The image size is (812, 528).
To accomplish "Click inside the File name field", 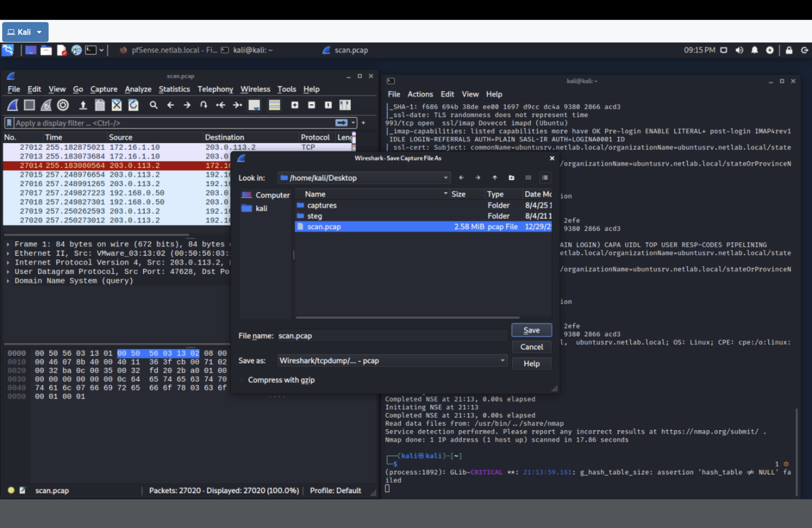I will 375,336.
